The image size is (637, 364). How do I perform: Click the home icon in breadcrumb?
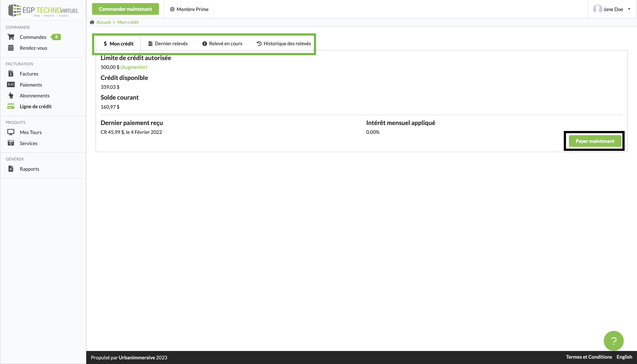coord(92,22)
